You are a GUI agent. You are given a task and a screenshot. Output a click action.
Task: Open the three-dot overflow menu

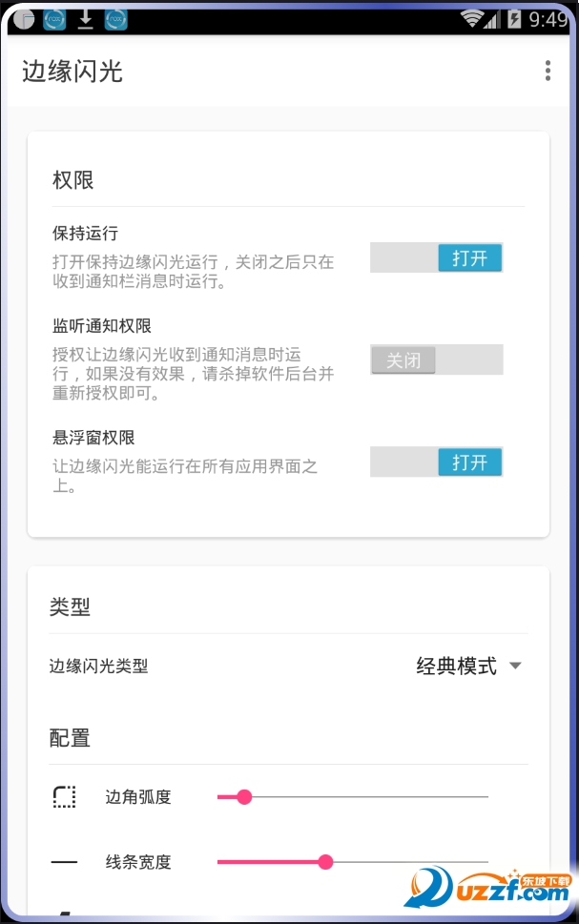[x=548, y=71]
